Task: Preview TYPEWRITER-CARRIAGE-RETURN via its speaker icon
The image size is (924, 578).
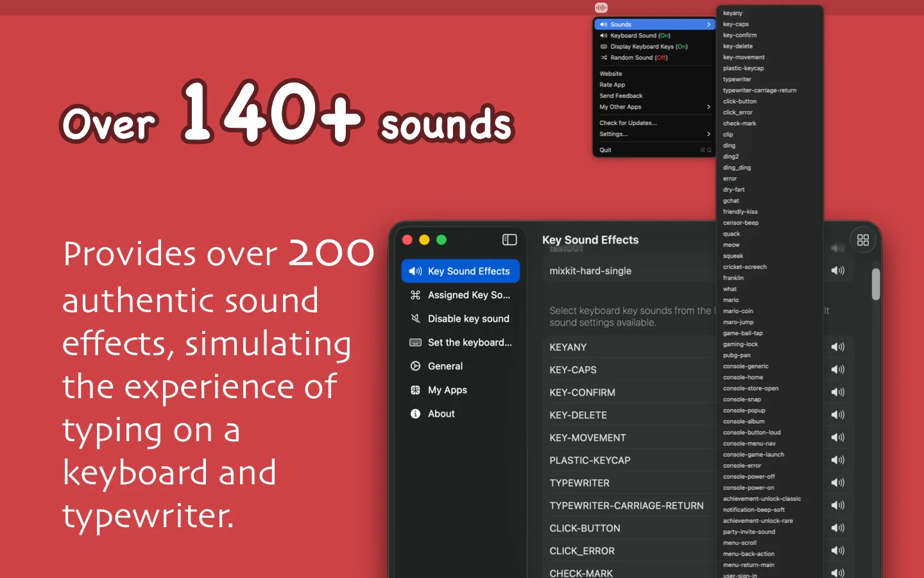Action: [x=838, y=505]
